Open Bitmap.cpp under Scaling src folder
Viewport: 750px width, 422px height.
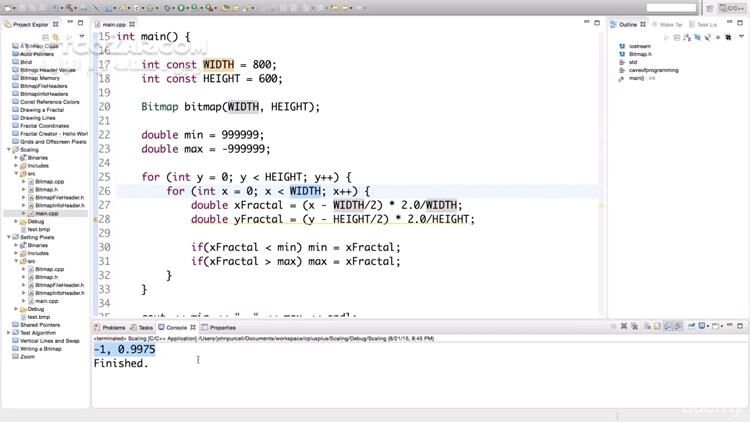49,181
